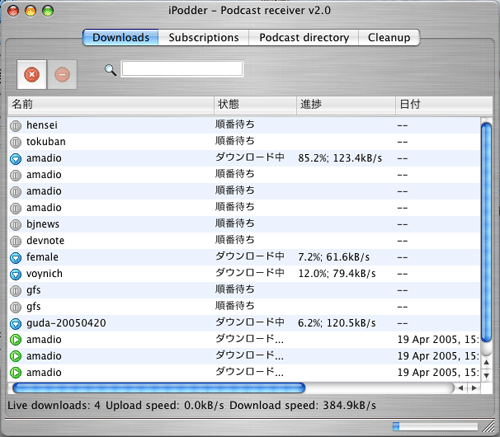Image resolution: width=500 pixels, height=437 pixels.
Task: Select the female row name
Action: (x=42, y=257)
